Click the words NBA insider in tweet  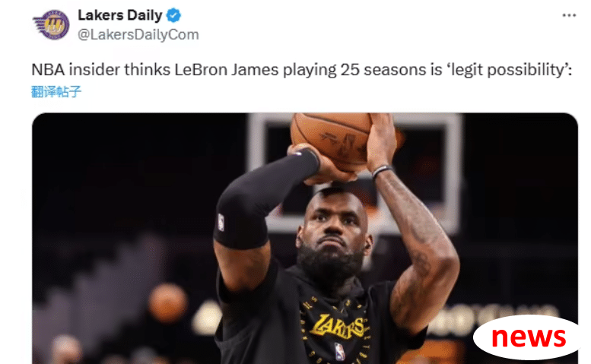76,70
